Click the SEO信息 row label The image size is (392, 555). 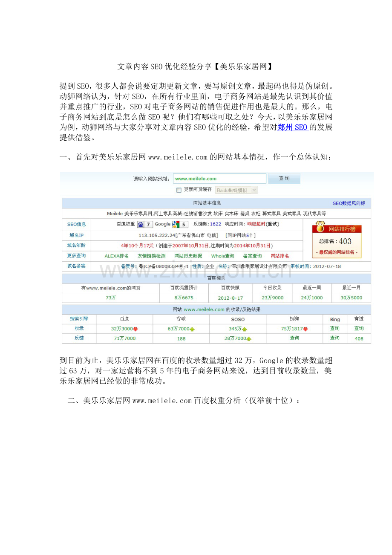(x=77, y=224)
